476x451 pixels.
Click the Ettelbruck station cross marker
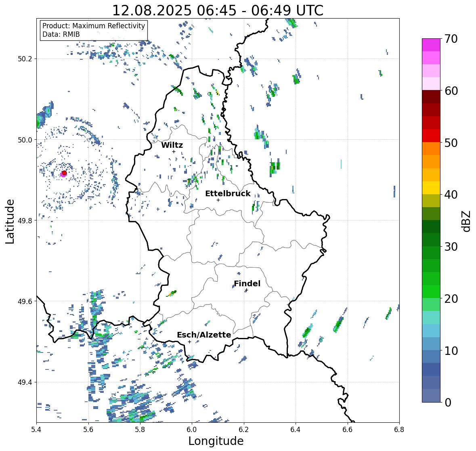(x=218, y=200)
